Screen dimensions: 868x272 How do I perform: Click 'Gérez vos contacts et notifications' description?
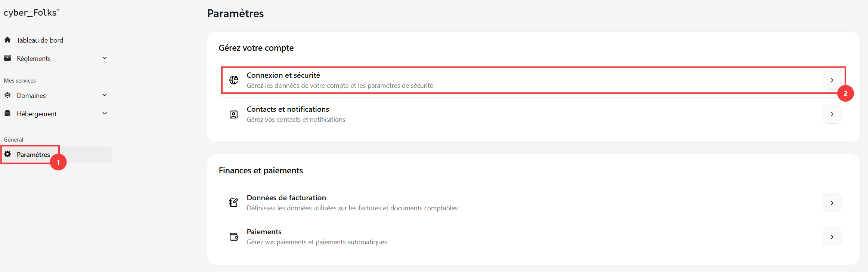tap(296, 120)
